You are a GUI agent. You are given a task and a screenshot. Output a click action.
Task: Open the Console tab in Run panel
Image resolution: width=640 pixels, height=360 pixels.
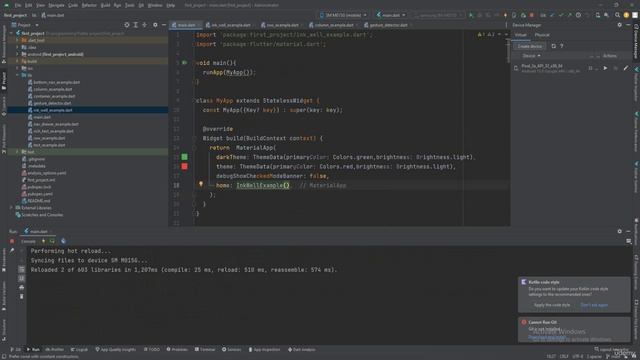28,241
